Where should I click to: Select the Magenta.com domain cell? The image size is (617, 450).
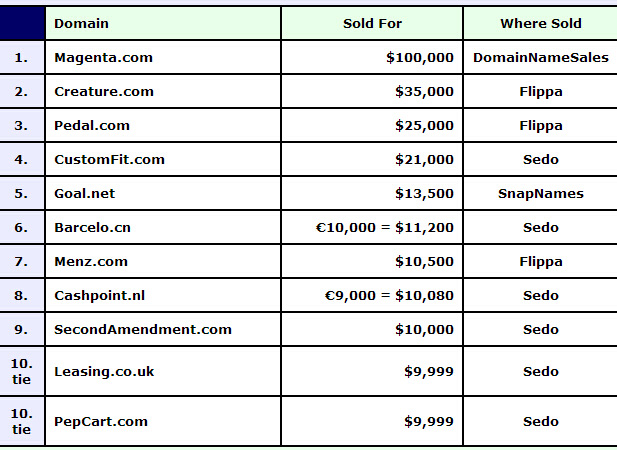(x=163, y=57)
